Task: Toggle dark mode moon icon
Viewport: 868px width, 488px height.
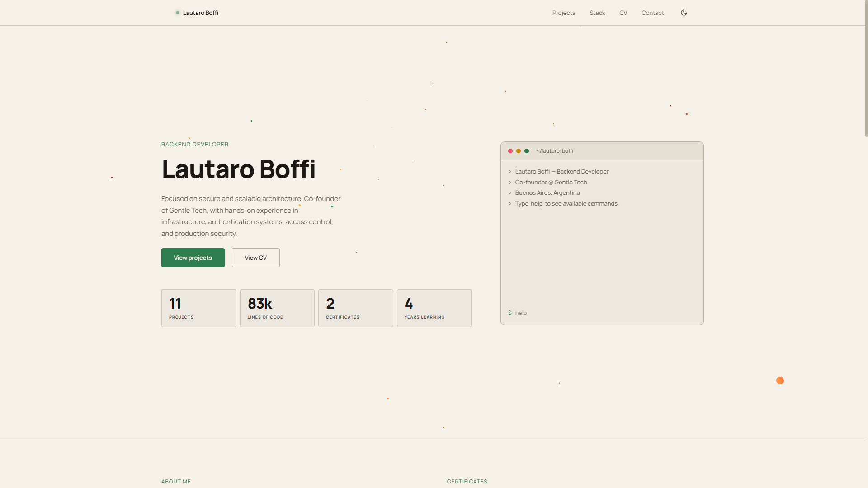Action: (x=684, y=13)
